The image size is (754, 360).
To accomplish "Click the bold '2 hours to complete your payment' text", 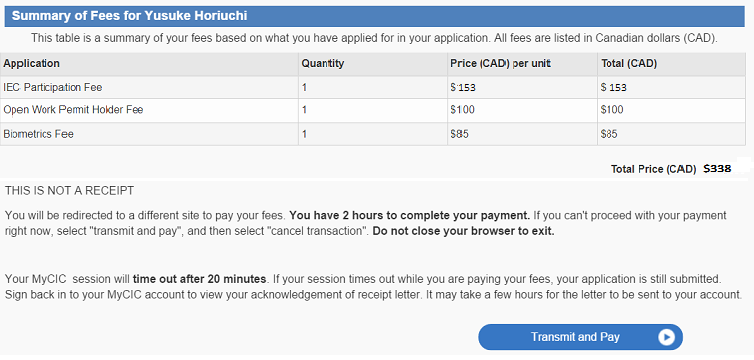I will pyautogui.click(x=410, y=215).
